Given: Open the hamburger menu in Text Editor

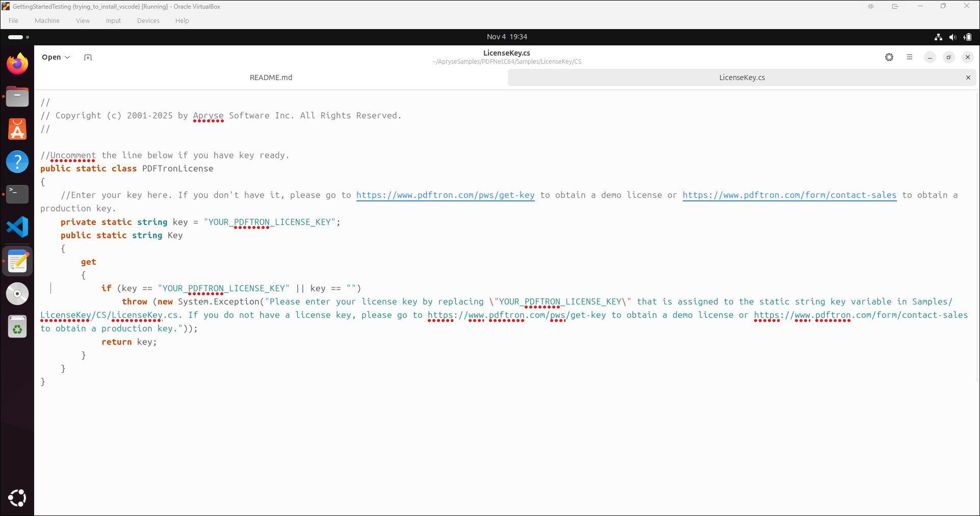Looking at the screenshot, I should (x=910, y=57).
